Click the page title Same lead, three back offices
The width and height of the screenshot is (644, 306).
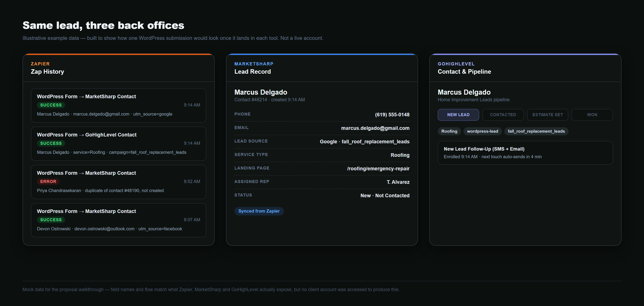(x=103, y=26)
